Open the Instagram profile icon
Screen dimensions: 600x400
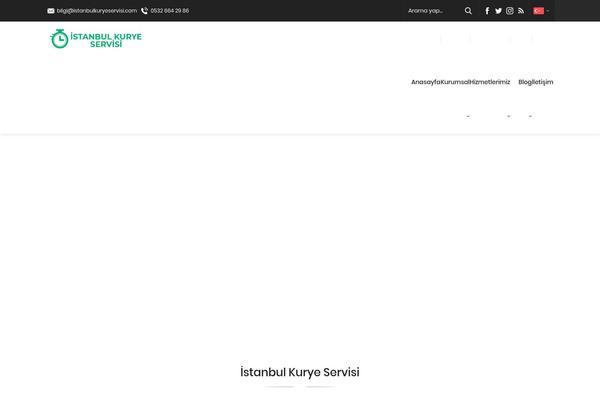[510, 11]
